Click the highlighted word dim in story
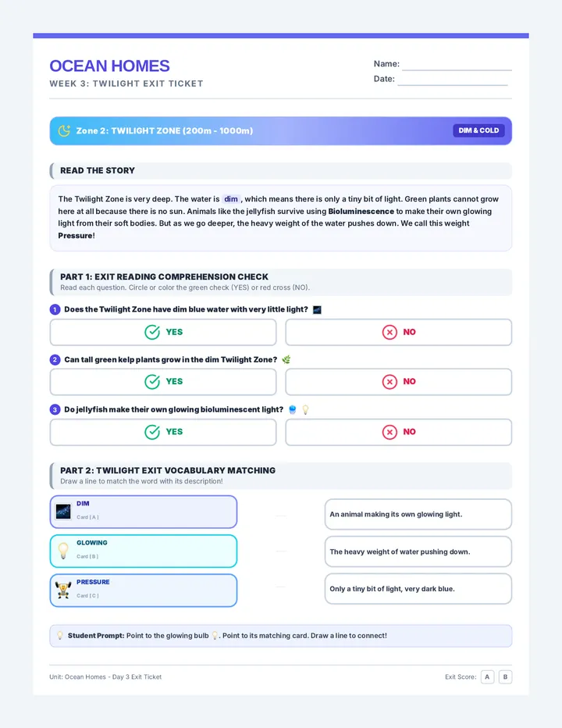The height and width of the screenshot is (728, 562). pos(230,198)
